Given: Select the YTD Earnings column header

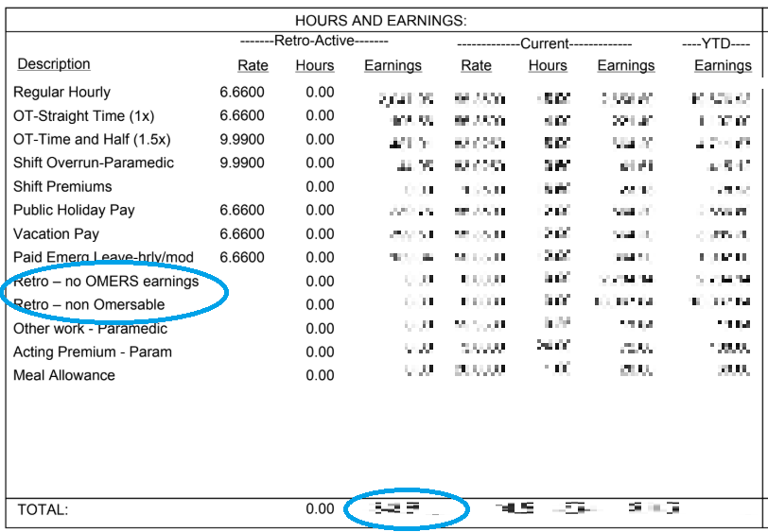Looking at the screenshot, I should click(x=723, y=65).
